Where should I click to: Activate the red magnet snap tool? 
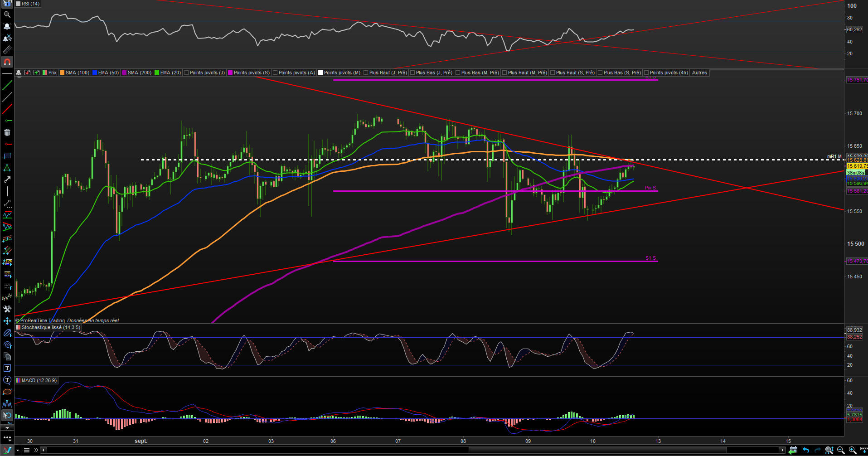[x=7, y=62]
